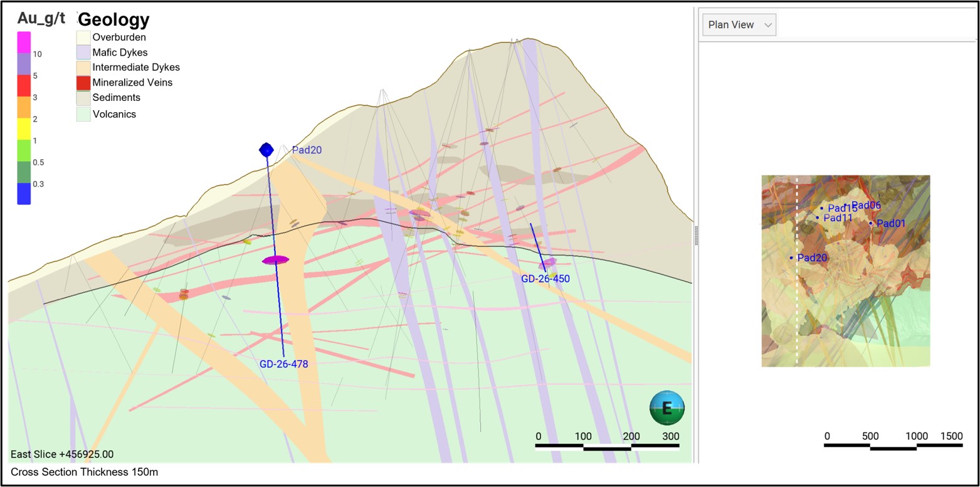The height and width of the screenshot is (487, 980).
Task: Click the East orientation globe icon
Action: click(667, 408)
